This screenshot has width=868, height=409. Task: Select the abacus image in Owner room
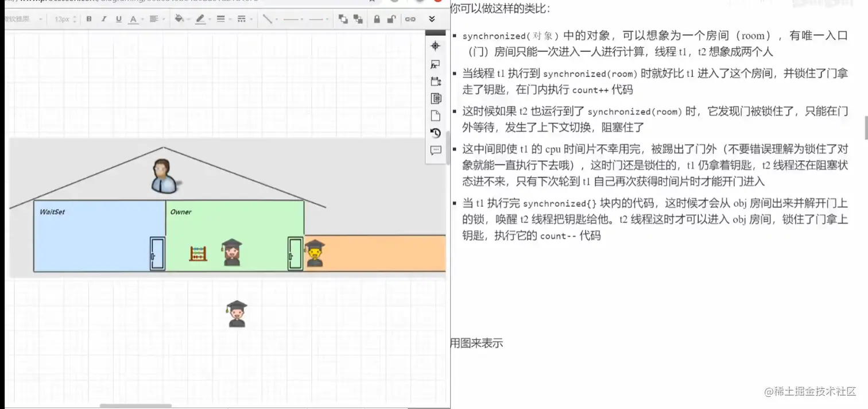coord(198,253)
